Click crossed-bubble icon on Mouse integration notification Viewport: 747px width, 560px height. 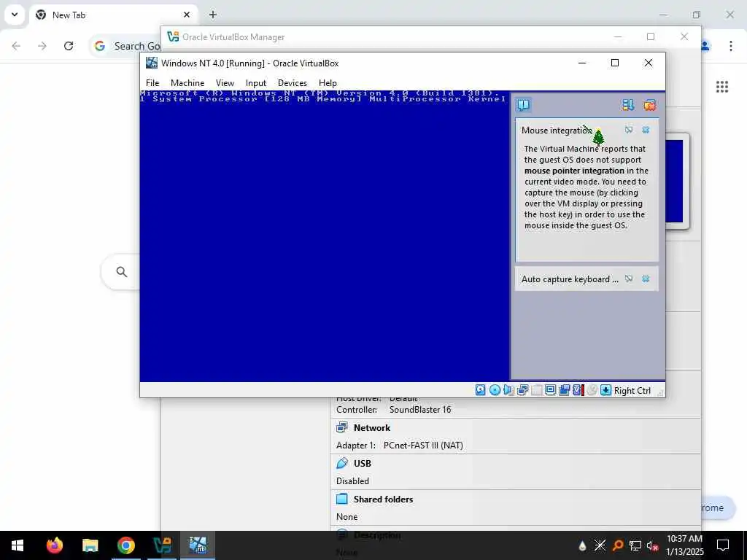point(629,130)
